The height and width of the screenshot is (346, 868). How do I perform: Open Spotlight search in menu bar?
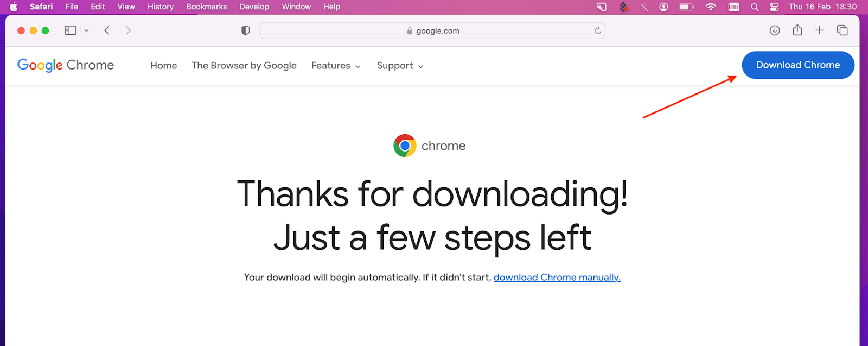755,7
